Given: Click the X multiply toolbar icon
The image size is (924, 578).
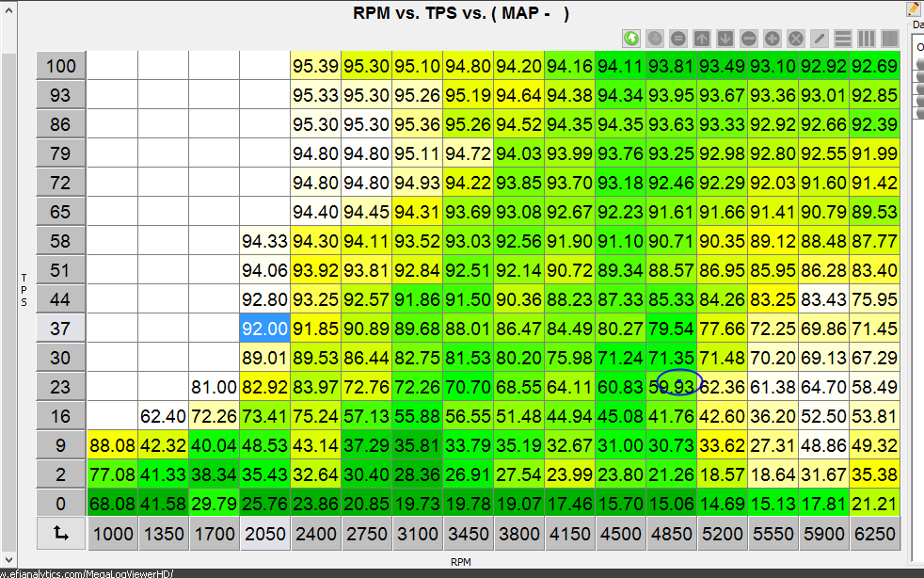Looking at the screenshot, I should (796, 39).
